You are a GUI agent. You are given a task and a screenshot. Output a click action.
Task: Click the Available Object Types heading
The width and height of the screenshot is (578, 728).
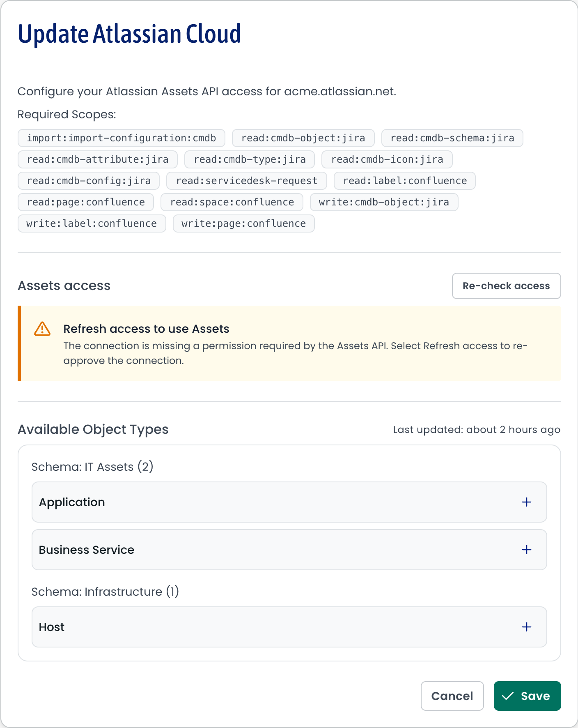pos(93,429)
